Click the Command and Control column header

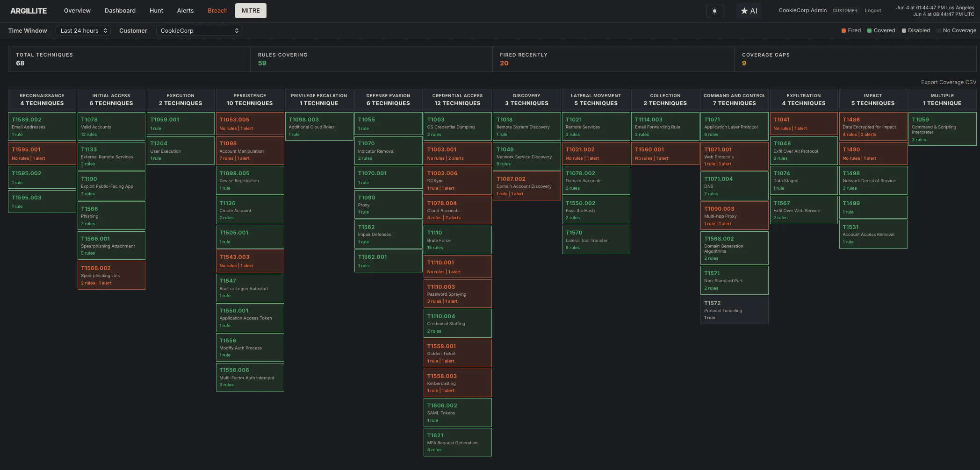[x=734, y=100]
